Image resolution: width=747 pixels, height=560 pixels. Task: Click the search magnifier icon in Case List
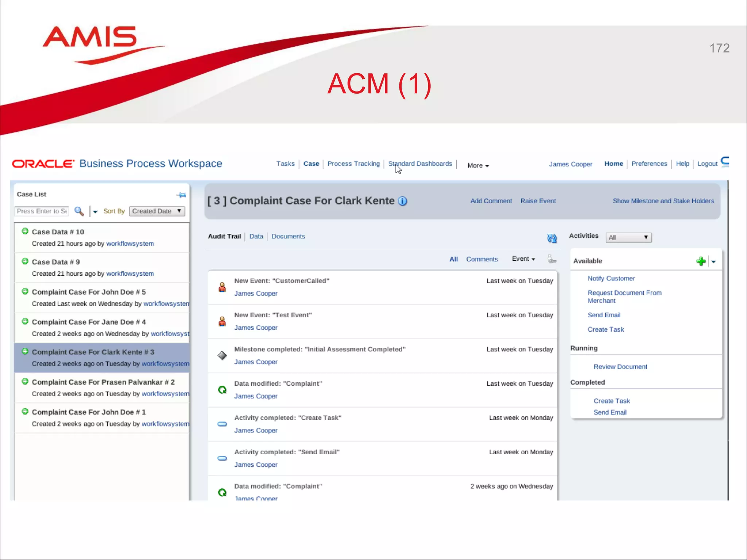[x=79, y=211]
